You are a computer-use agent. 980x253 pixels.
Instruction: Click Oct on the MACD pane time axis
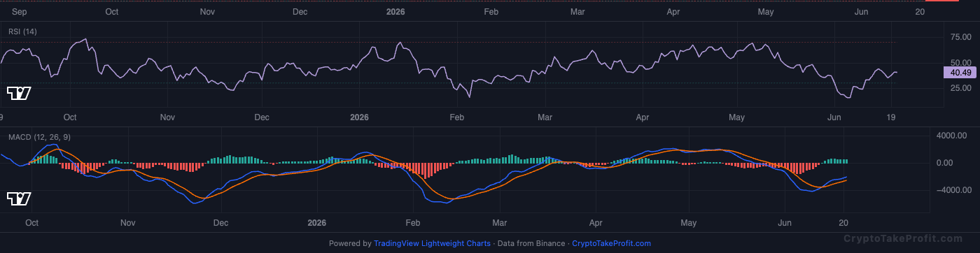pos(31,223)
